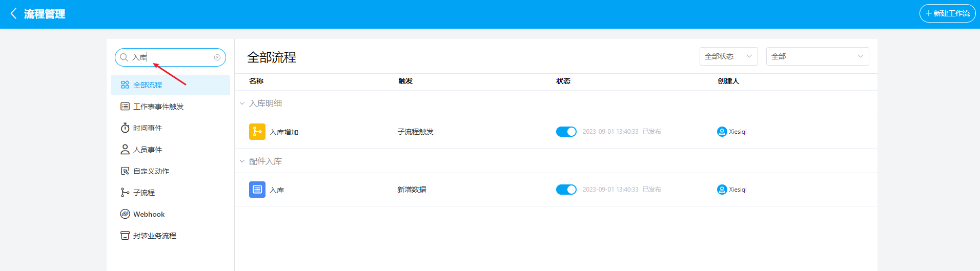Click the 状态 column header

(563, 81)
